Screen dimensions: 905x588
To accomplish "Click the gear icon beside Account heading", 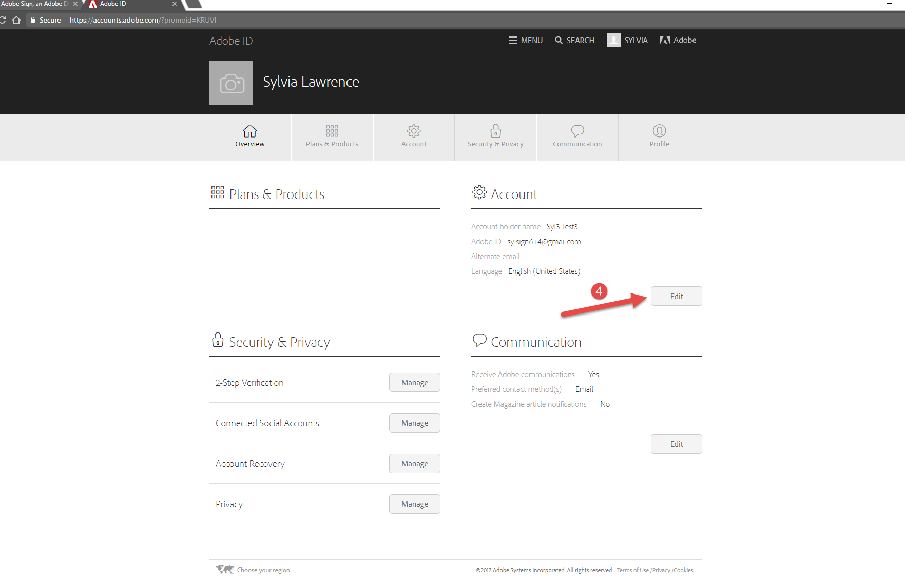I will click(479, 192).
